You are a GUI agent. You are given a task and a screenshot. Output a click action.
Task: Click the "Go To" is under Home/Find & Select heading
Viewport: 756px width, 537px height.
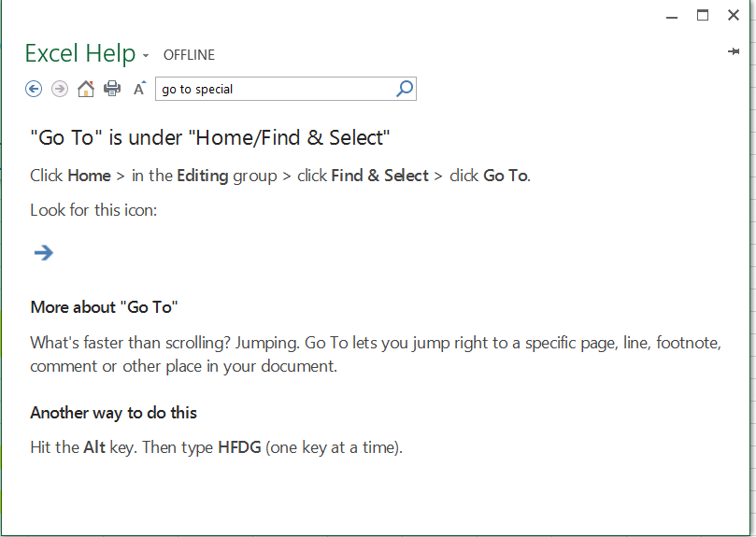[x=209, y=138]
